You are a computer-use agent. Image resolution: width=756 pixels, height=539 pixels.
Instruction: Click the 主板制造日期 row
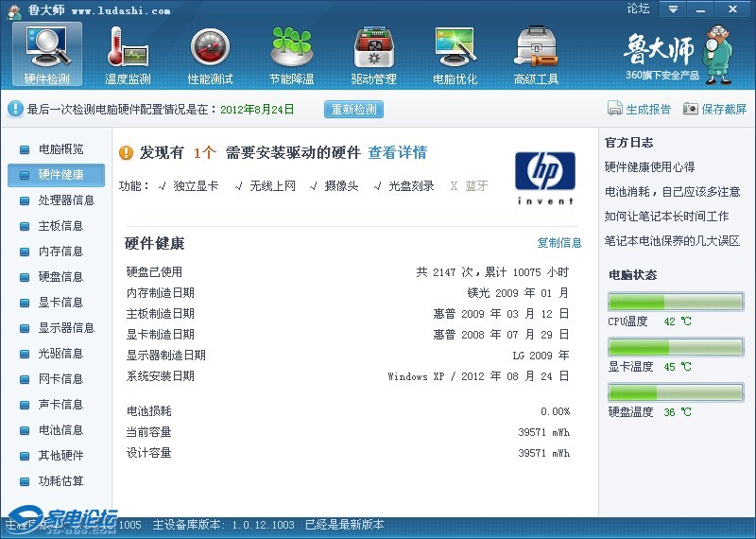348,314
